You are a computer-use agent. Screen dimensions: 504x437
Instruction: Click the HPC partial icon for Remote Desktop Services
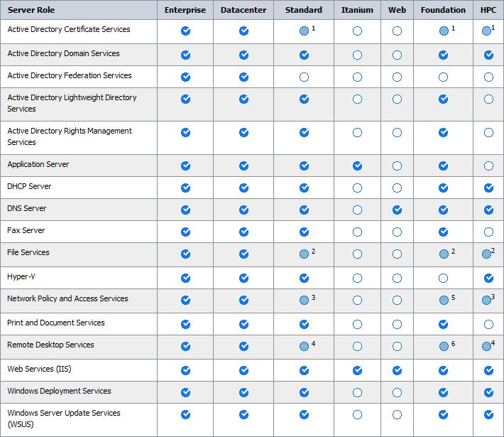pyautogui.click(x=486, y=347)
